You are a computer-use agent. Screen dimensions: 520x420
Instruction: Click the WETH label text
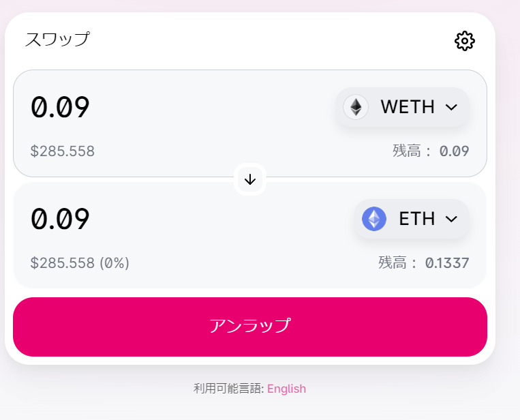coord(408,107)
